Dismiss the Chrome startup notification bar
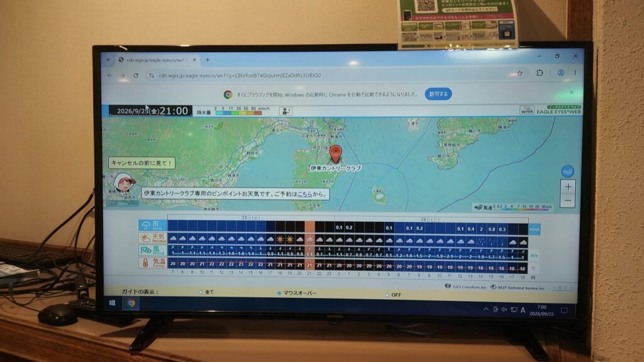 tap(571, 93)
